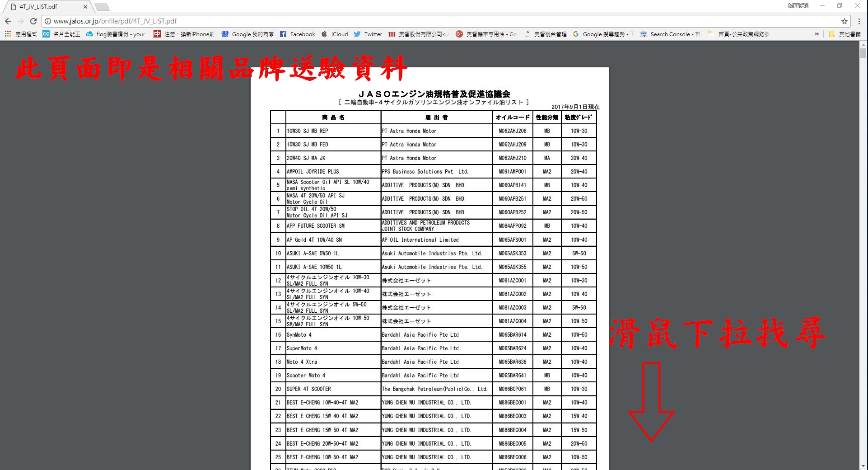Show site information for jalos.or.jp
Viewport: 868px width, 470px height.
(x=47, y=21)
